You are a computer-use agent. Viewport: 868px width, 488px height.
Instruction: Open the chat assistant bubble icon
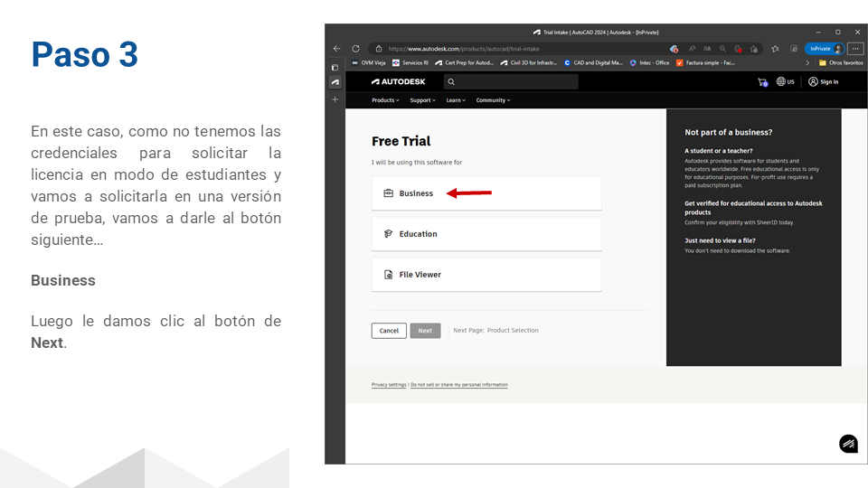[x=848, y=444]
